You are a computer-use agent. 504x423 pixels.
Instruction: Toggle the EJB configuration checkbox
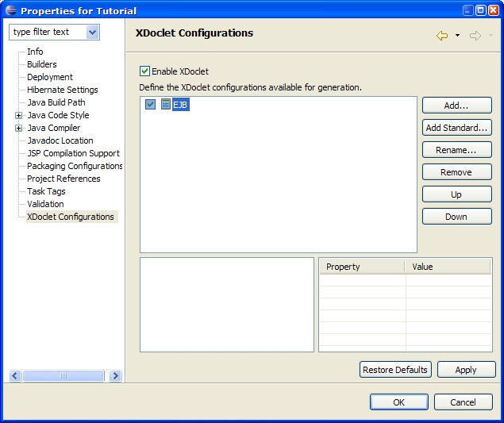click(150, 104)
